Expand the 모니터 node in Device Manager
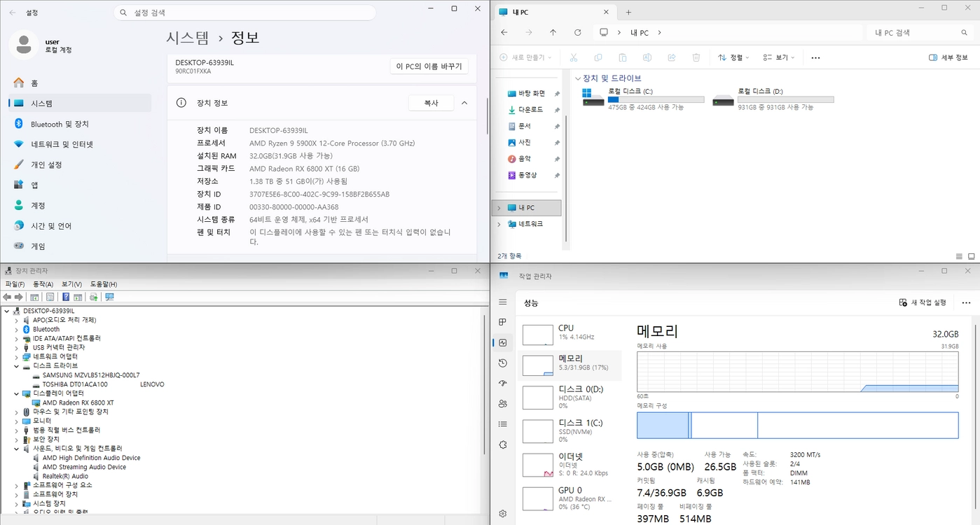The height and width of the screenshot is (525, 980). [17, 421]
